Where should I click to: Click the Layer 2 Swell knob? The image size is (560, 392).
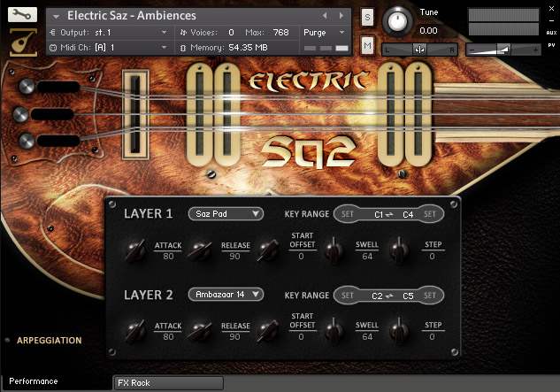coord(334,330)
